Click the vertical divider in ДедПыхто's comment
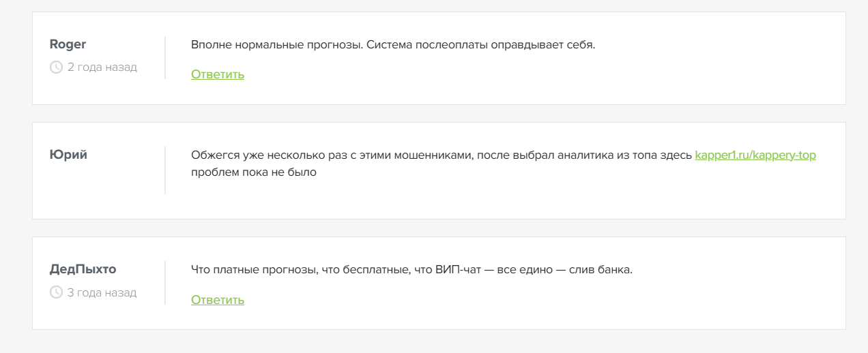 [x=165, y=283]
